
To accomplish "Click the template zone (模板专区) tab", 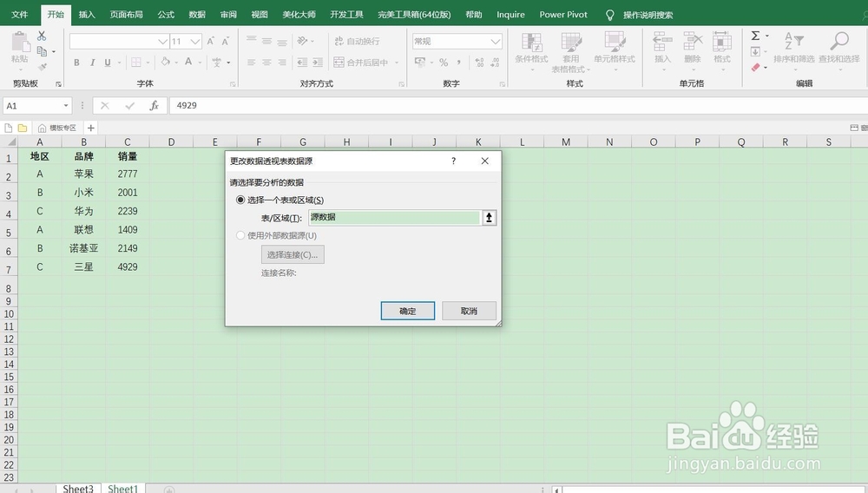I will 57,128.
